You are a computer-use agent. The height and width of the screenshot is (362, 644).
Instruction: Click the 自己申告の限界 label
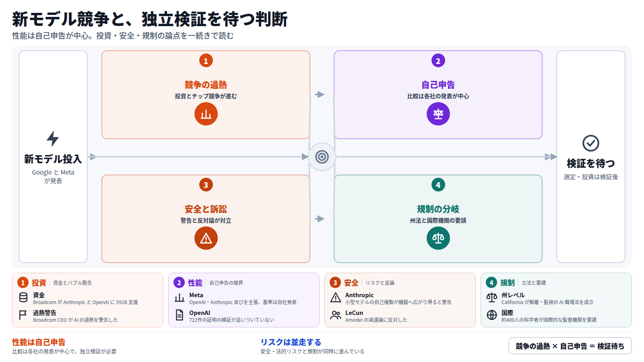pos(226,283)
